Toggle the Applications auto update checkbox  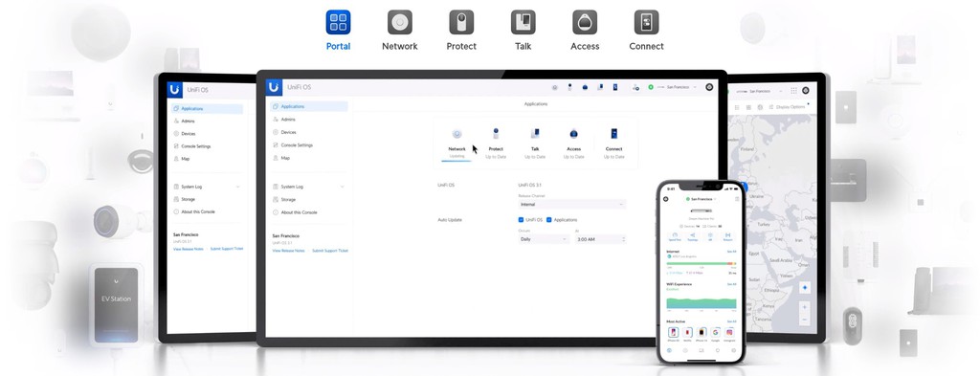(548, 220)
